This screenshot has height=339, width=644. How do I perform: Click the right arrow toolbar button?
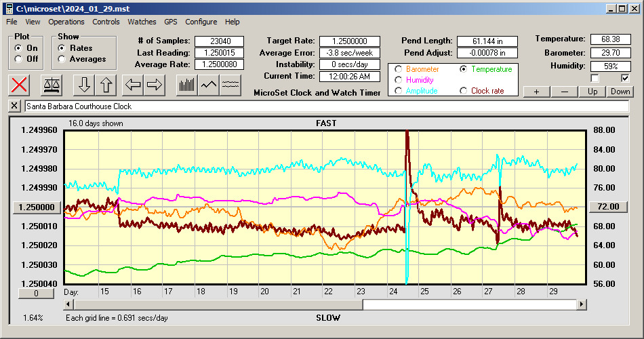click(155, 85)
